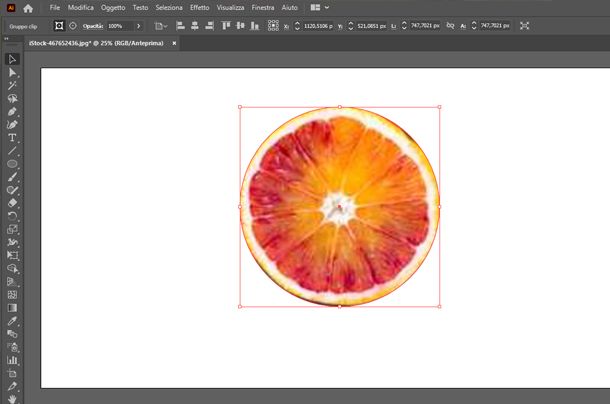Activate the Type tool

pyautogui.click(x=12, y=138)
